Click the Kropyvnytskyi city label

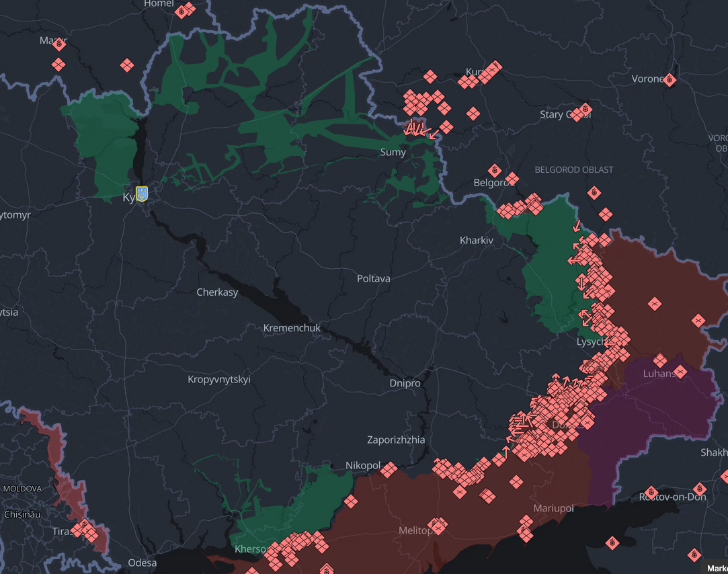(218, 379)
